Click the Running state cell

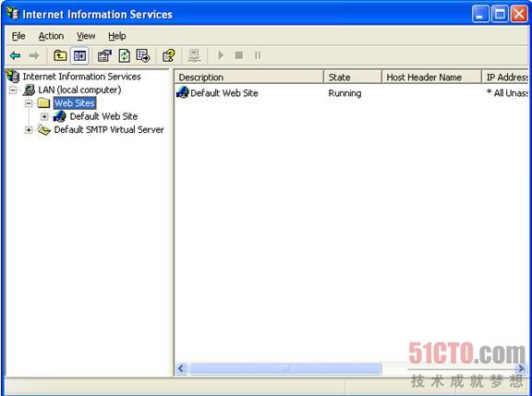[x=345, y=93]
